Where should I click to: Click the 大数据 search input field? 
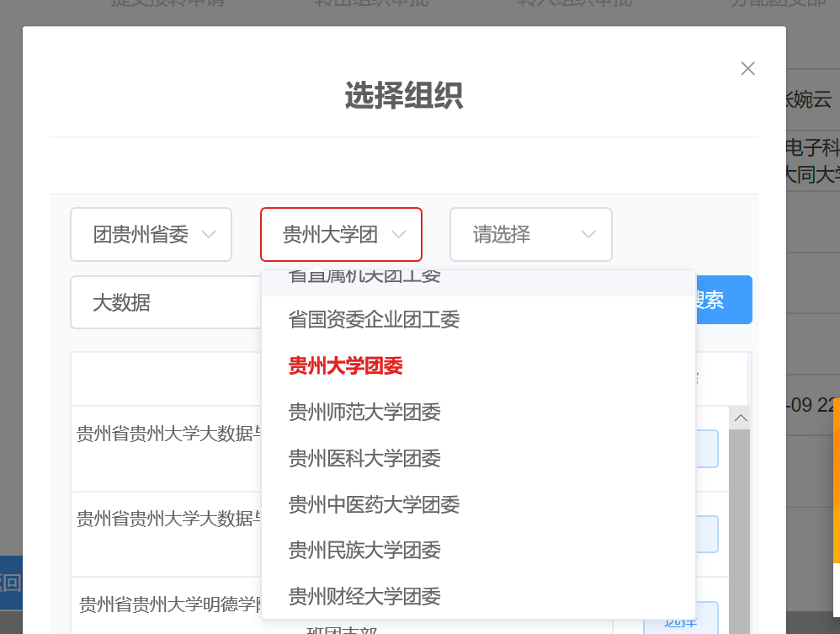[164, 303]
